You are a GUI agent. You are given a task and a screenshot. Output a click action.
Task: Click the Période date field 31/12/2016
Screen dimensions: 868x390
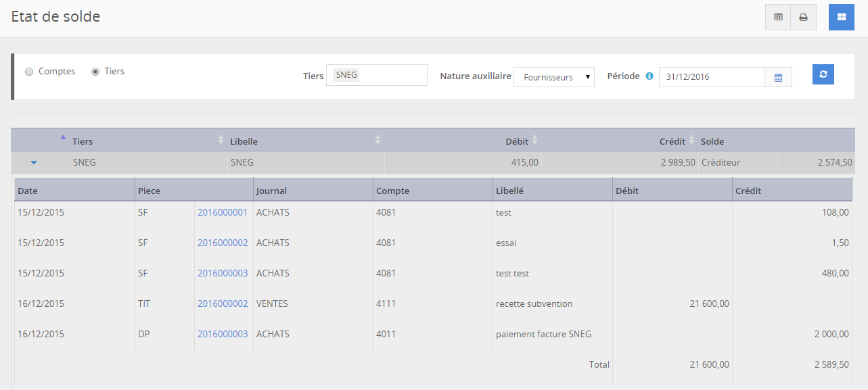pyautogui.click(x=712, y=77)
